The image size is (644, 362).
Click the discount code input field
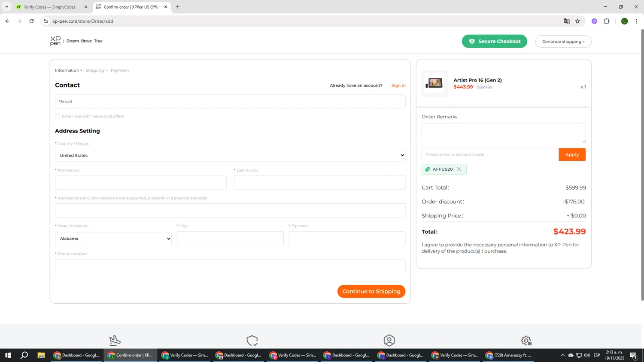click(490, 154)
